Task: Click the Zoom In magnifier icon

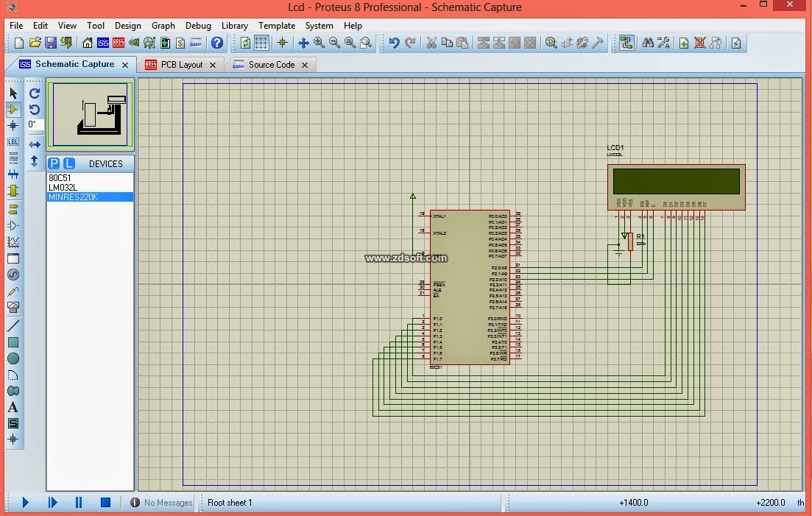Action: (x=319, y=43)
